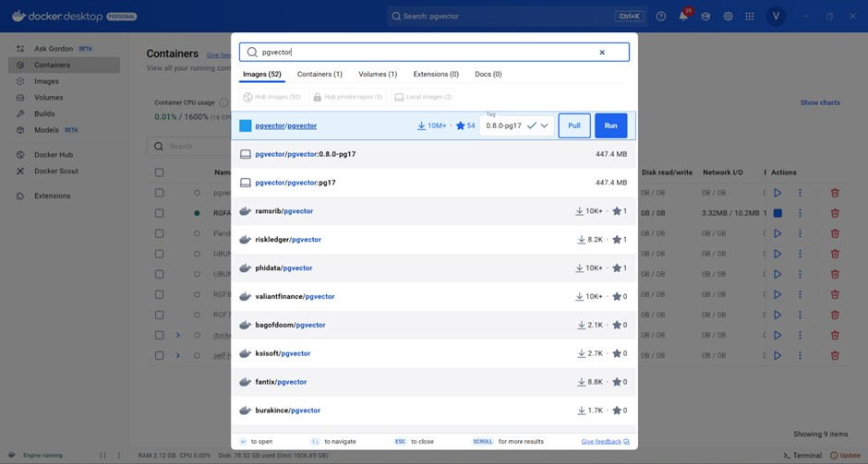Open the Learning center graduation cap icon

click(705, 17)
